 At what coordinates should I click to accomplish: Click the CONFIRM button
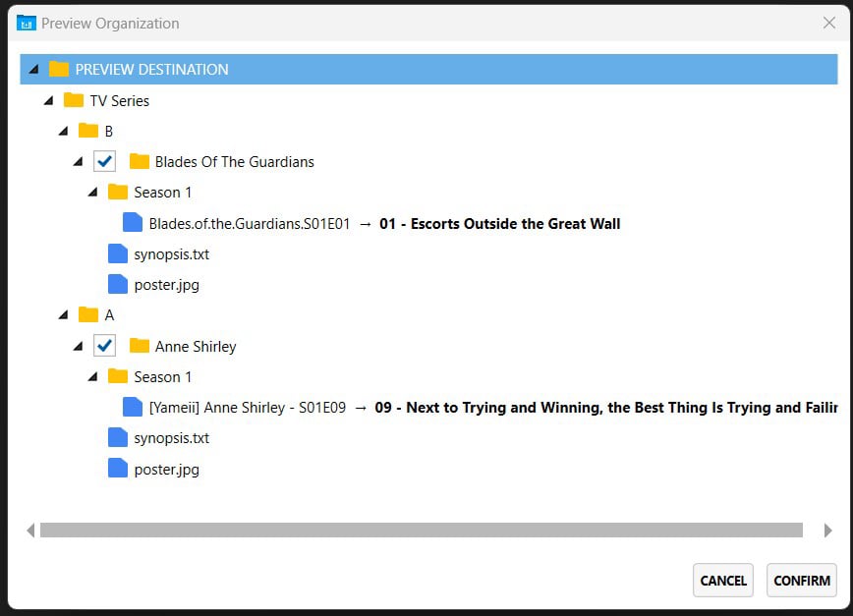pos(802,580)
